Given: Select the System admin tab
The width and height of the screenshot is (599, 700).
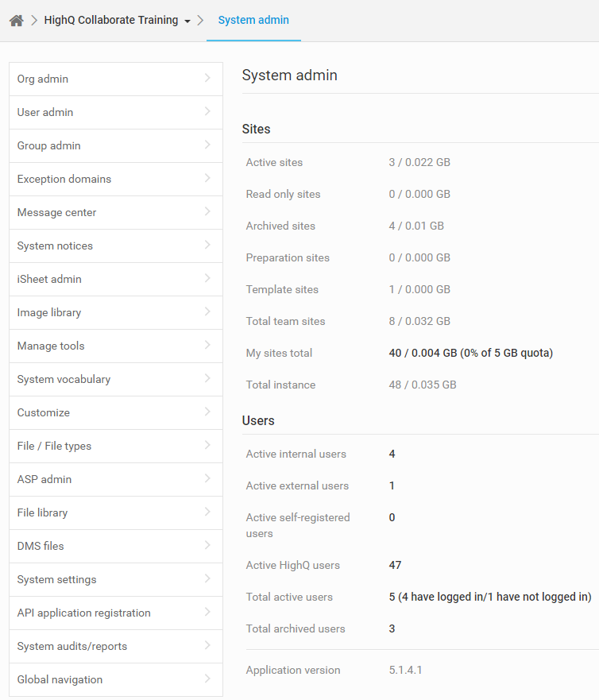Looking at the screenshot, I should (x=253, y=21).
